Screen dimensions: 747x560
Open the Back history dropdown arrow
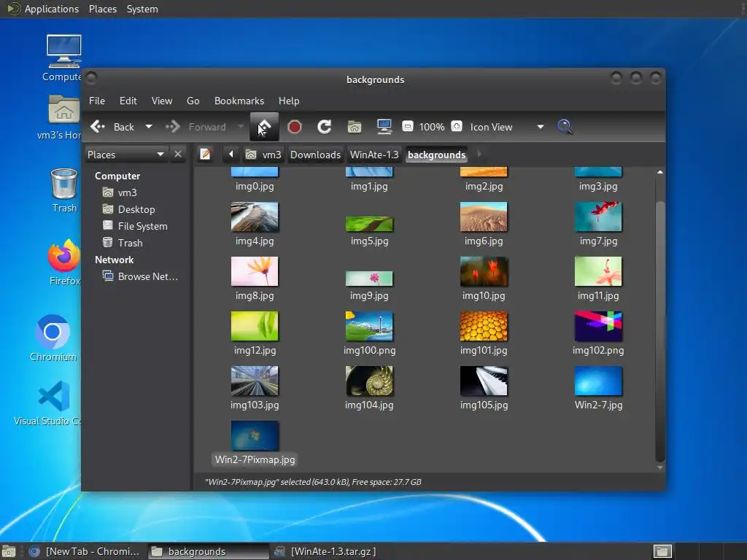pos(149,127)
